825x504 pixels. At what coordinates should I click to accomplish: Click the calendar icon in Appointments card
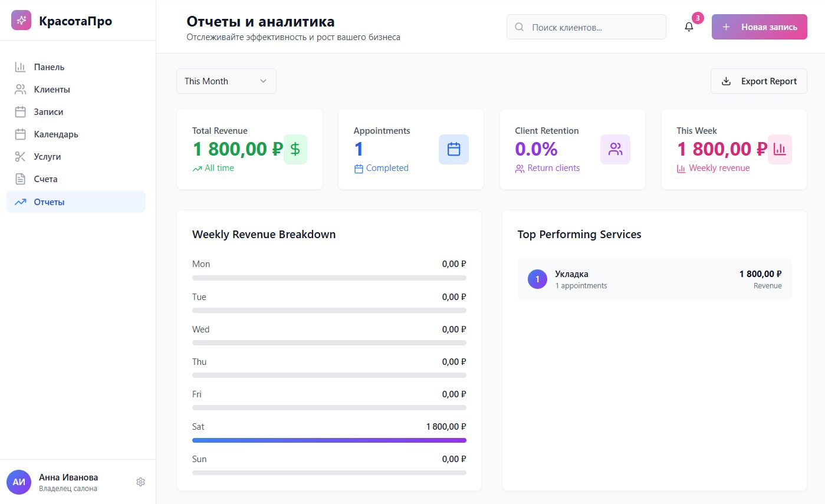(453, 149)
